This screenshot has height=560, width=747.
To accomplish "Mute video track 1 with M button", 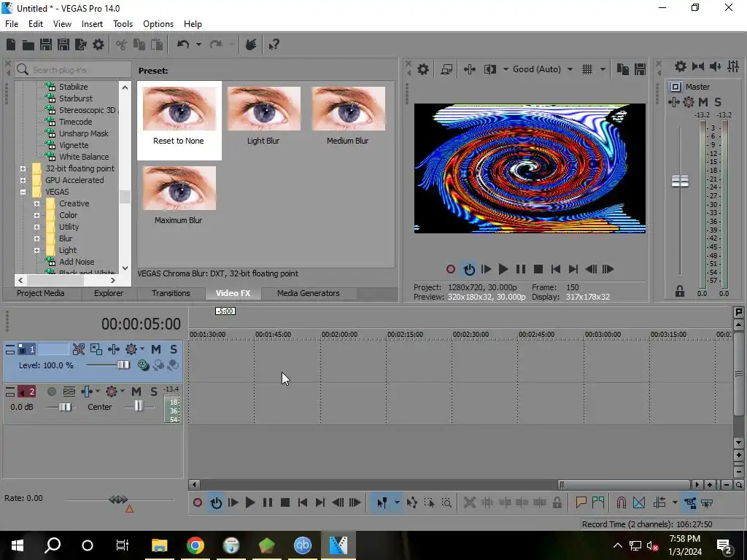I will [156, 349].
